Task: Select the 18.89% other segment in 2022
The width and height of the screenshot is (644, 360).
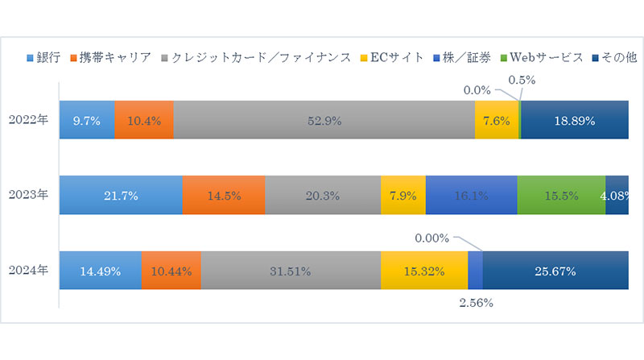Action: 574,121
